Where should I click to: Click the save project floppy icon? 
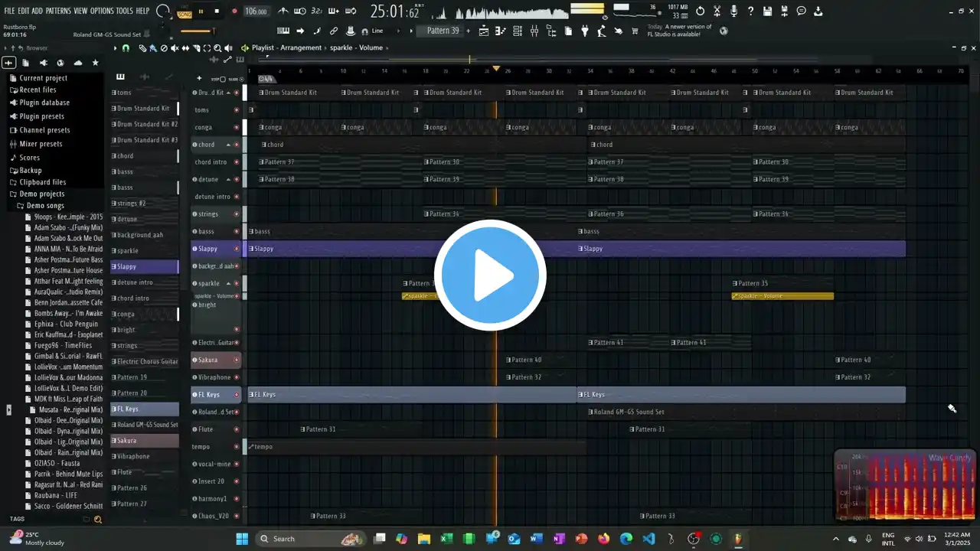coord(767,11)
